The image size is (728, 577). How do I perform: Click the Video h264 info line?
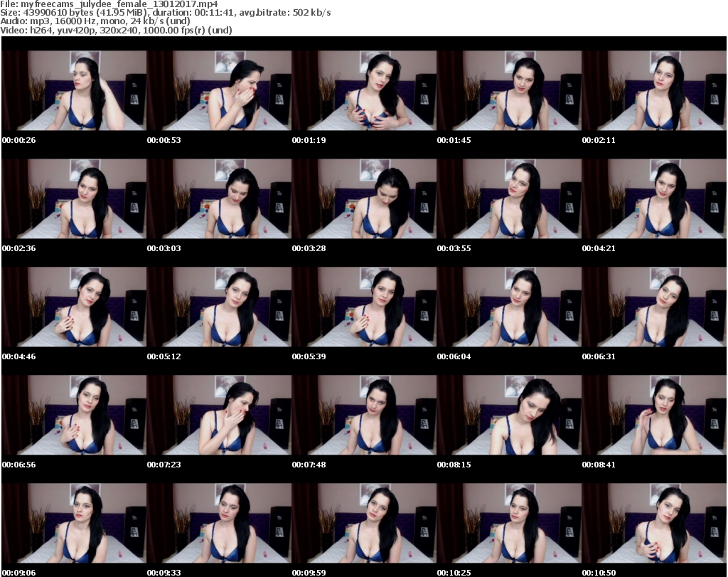point(116,30)
